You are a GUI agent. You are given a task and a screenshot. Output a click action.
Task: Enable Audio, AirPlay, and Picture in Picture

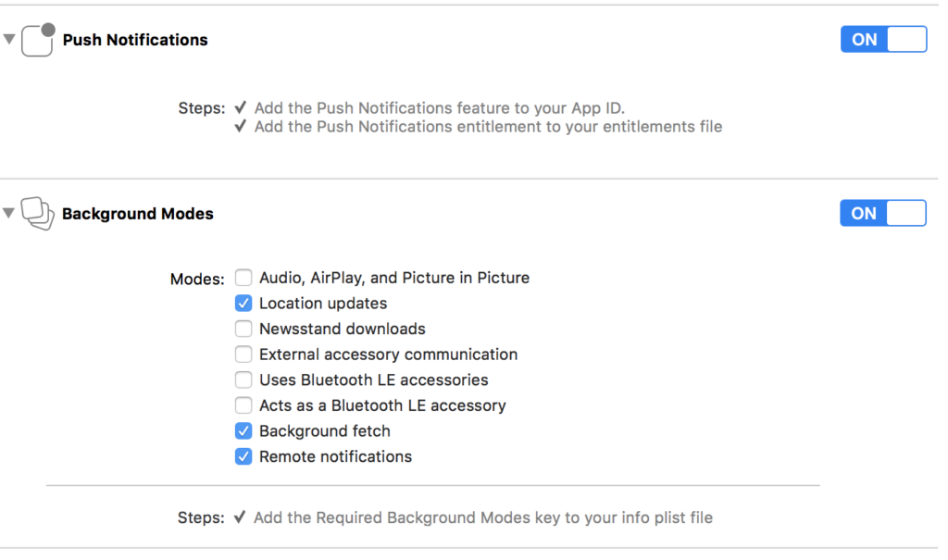coord(243,278)
